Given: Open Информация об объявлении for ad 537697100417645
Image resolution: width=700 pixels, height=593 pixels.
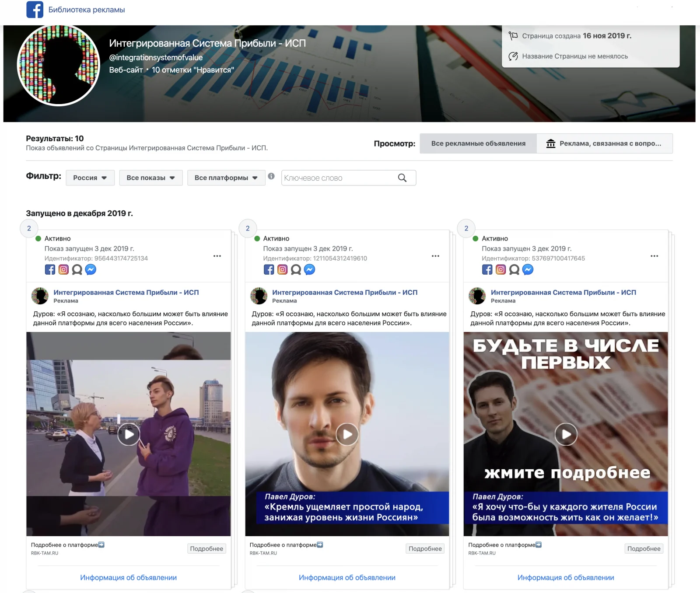Looking at the screenshot, I should 566,577.
